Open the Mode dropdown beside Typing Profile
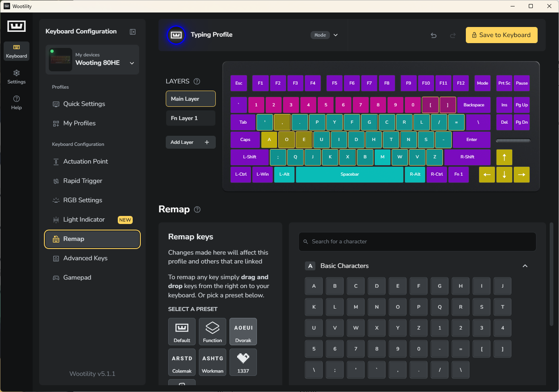Image resolution: width=559 pixels, height=392 pixels. tap(325, 35)
